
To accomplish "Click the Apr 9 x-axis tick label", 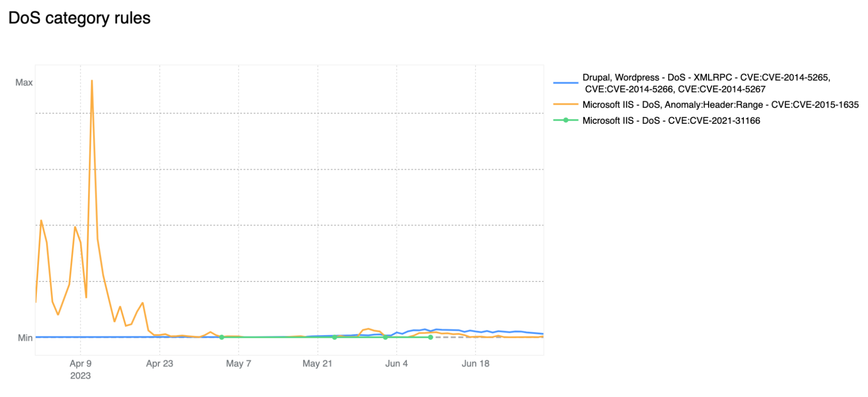I will pos(80,364).
